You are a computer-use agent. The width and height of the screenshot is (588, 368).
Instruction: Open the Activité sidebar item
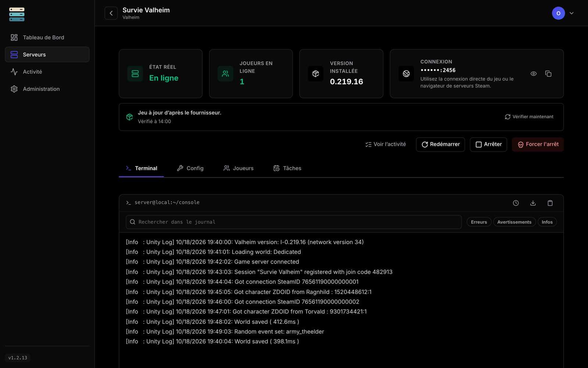point(47,72)
